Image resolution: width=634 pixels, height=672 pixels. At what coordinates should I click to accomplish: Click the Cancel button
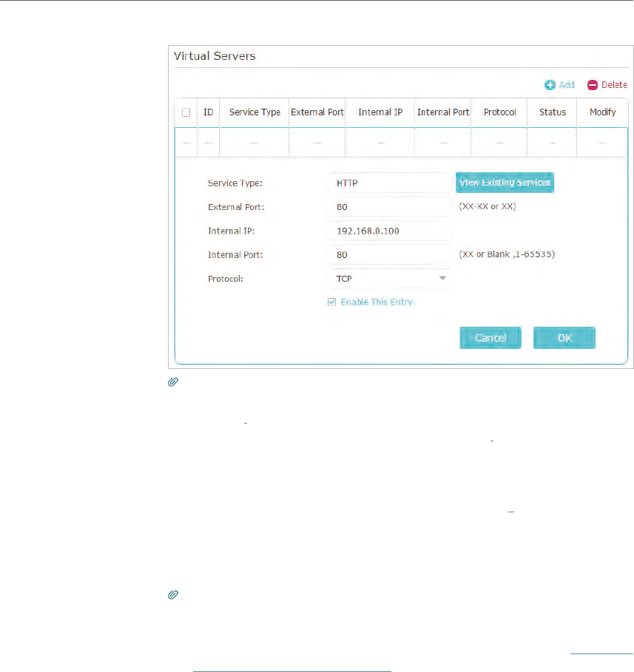(490, 338)
